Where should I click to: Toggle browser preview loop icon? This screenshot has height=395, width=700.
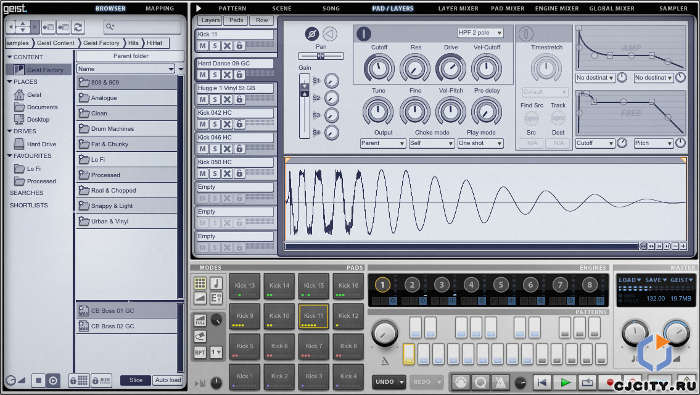[x=53, y=380]
